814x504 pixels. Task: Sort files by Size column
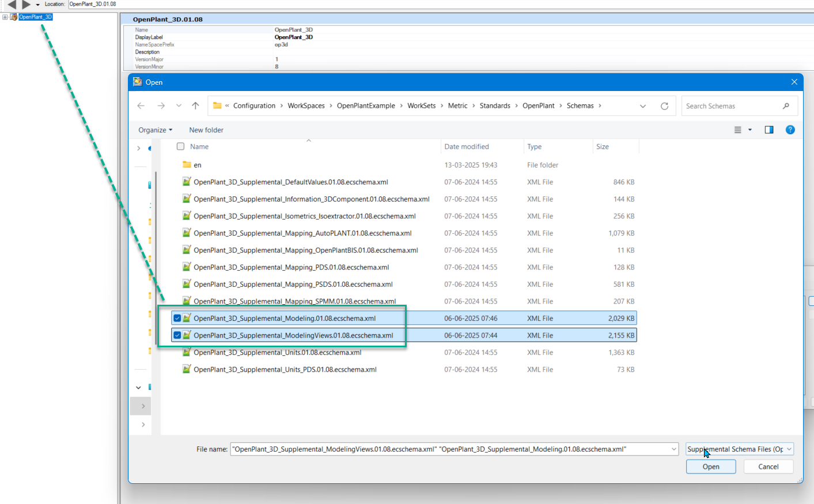tap(603, 147)
